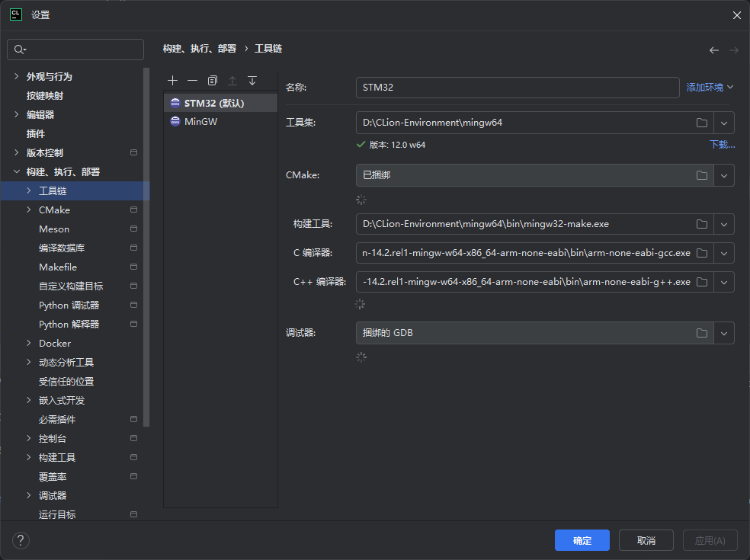Click the settings tree scrollbar

coord(146,246)
